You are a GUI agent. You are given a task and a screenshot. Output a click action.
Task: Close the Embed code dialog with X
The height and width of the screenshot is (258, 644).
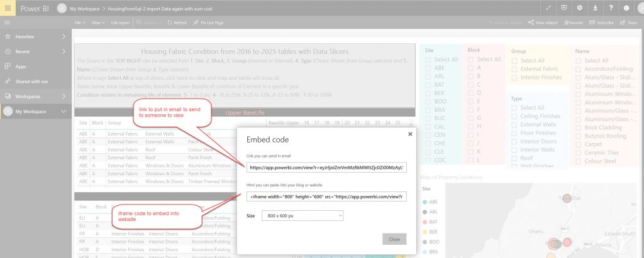coord(410,134)
